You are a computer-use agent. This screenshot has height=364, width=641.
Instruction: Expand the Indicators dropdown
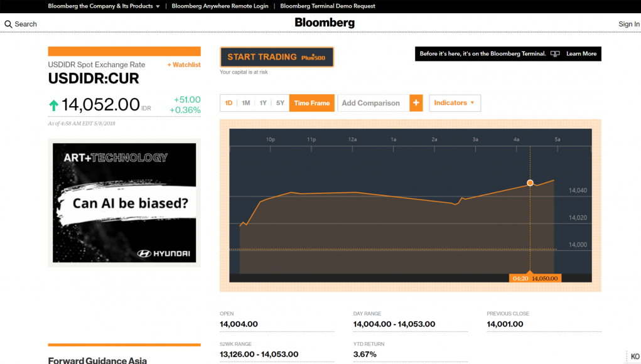click(455, 103)
